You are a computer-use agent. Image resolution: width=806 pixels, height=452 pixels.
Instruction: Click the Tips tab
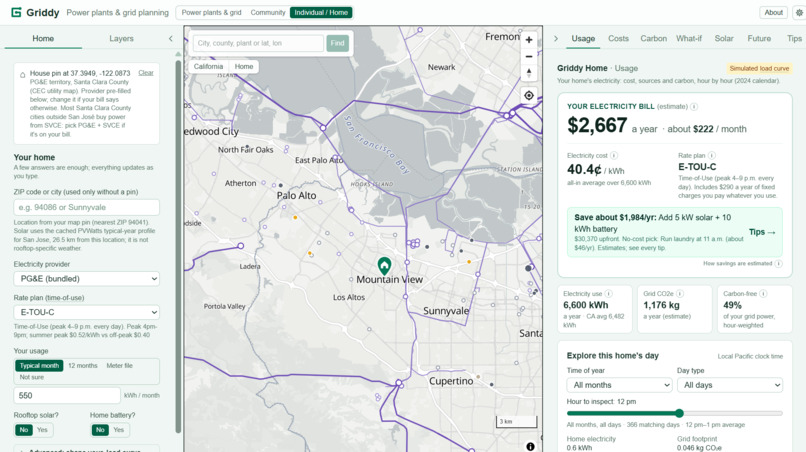tap(794, 39)
